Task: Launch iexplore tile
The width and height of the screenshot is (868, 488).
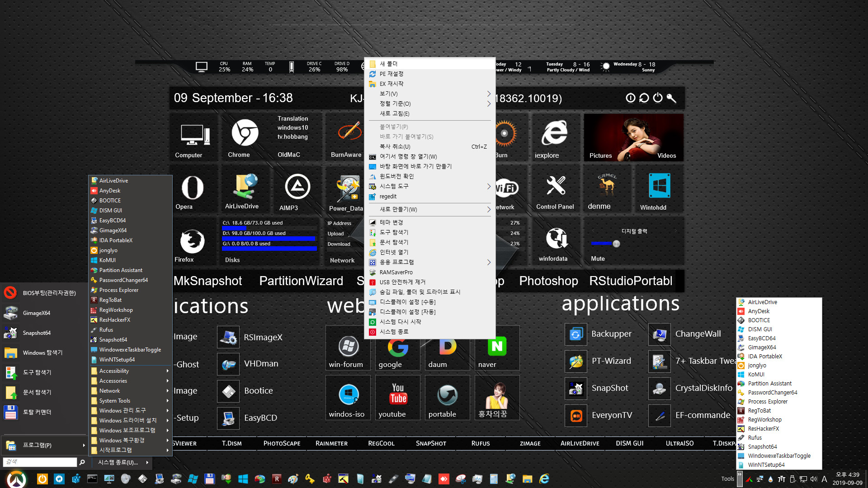Action: point(555,132)
